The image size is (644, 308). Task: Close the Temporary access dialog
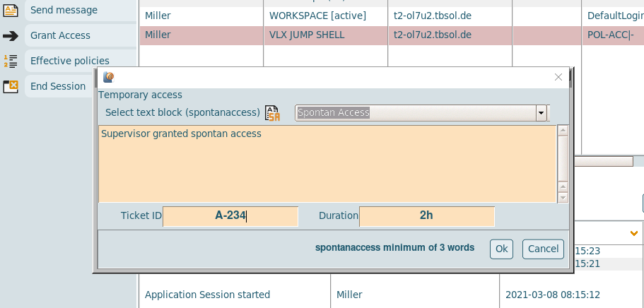(x=558, y=77)
